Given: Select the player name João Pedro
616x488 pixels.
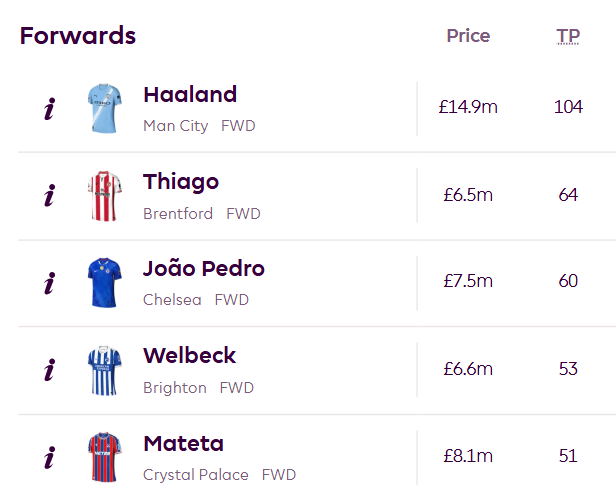Looking at the screenshot, I should (x=204, y=269).
